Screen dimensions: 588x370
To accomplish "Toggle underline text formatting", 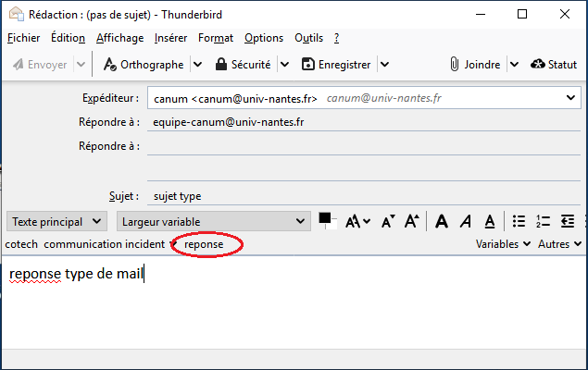I will [x=490, y=222].
